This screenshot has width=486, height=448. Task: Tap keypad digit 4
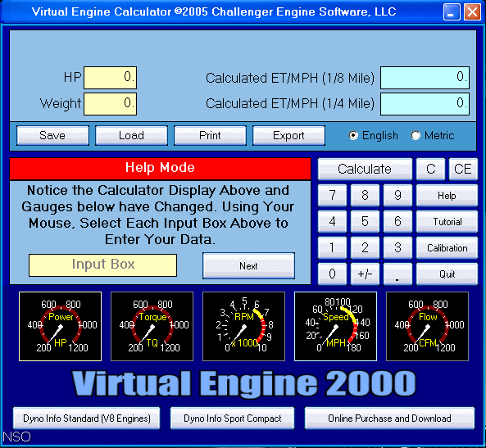(332, 221)
